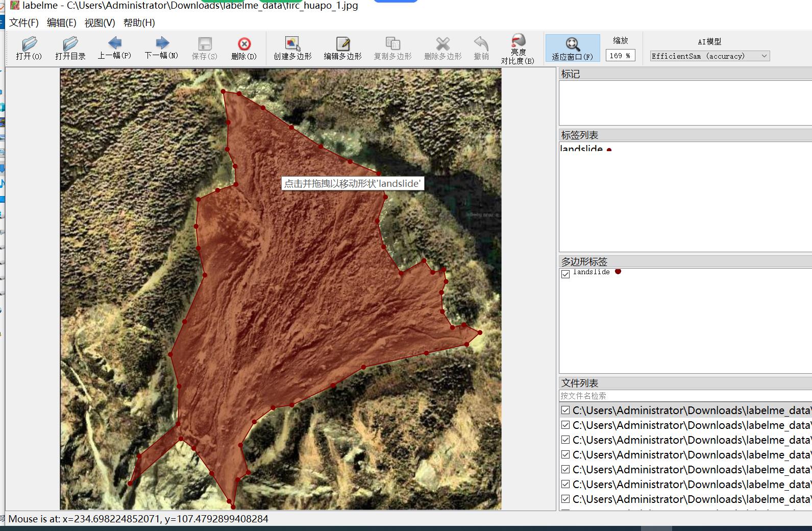Click the Open Directory (打开目录) icon

point(70,49)
